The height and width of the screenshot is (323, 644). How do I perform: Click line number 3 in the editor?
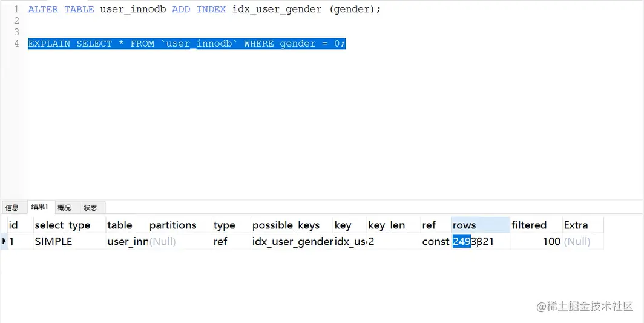point(16,32)
